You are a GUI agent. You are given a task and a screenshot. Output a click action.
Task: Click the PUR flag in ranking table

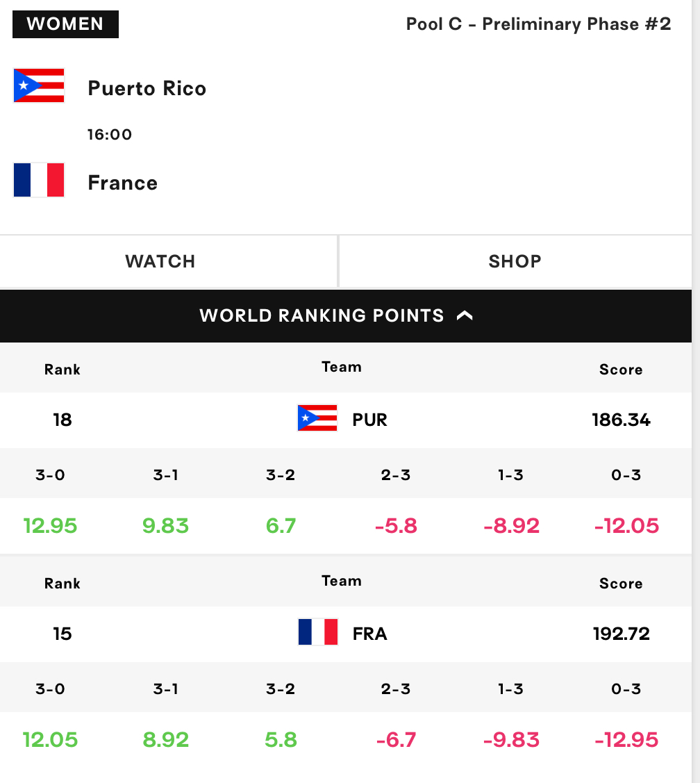point(317,418)
